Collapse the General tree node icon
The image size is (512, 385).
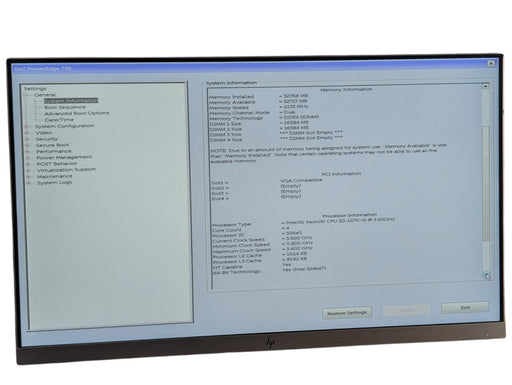point(26,95)
